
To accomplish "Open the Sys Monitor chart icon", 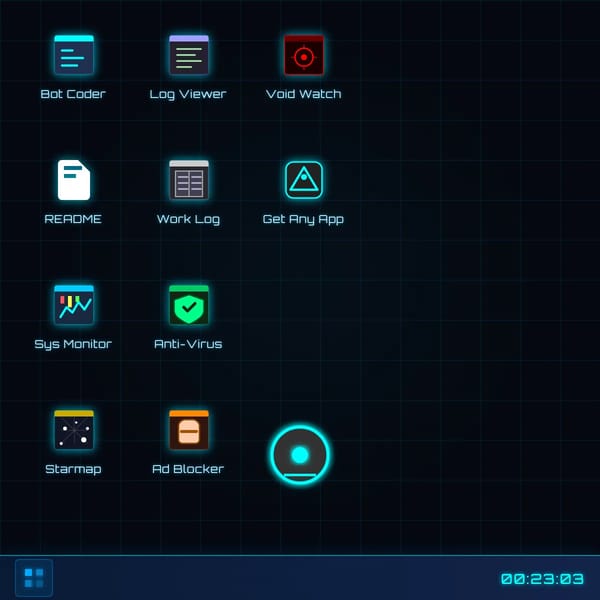I will [74, 305].
